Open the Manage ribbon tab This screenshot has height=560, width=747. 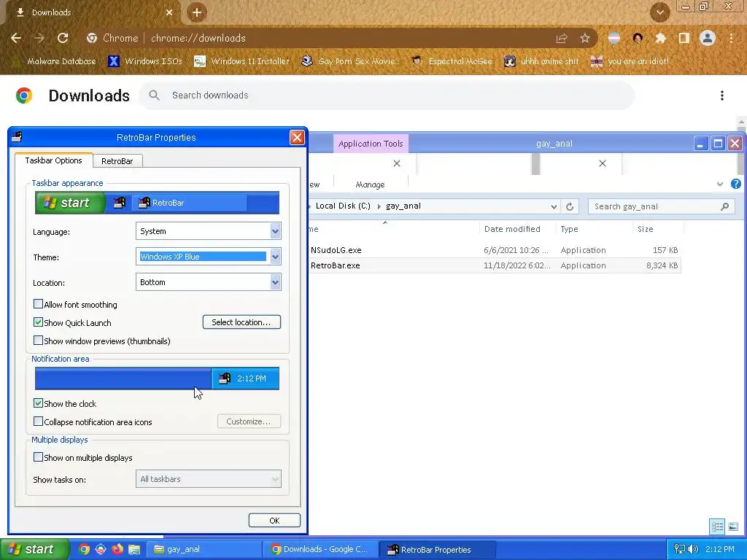(370, 184)
